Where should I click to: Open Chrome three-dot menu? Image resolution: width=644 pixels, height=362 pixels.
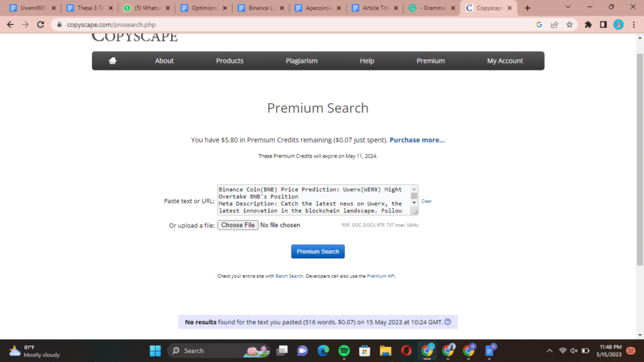pyautogui.click(x=634, y=25)
